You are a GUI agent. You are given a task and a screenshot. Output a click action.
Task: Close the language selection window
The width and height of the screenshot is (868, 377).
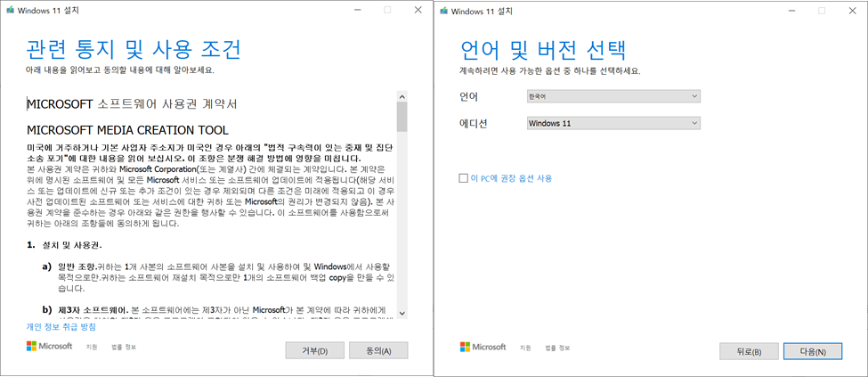(x=853, y=11)
